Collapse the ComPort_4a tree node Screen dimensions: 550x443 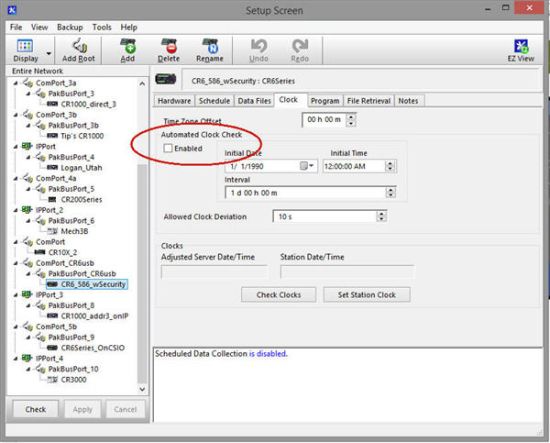[x=15, y=178]
